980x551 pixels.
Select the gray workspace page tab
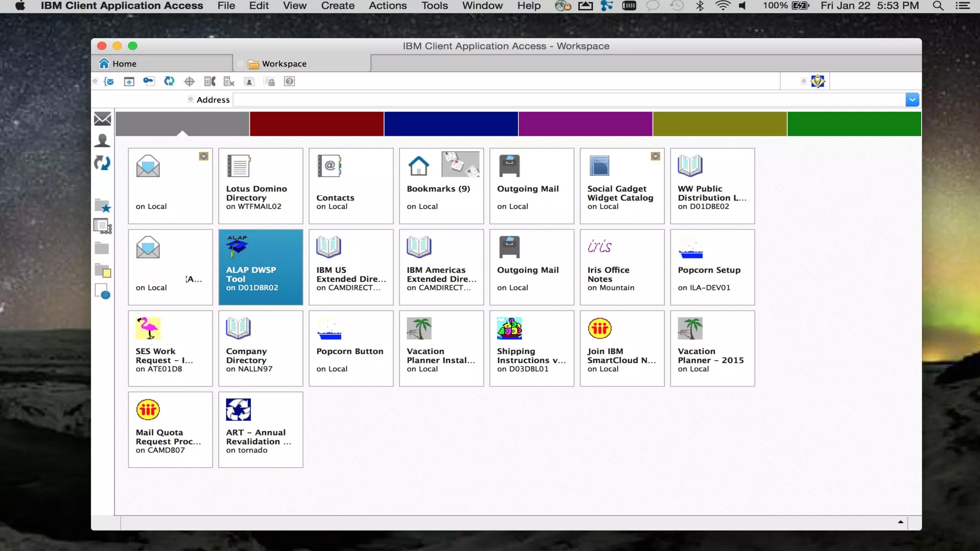[x=182, y=124]
